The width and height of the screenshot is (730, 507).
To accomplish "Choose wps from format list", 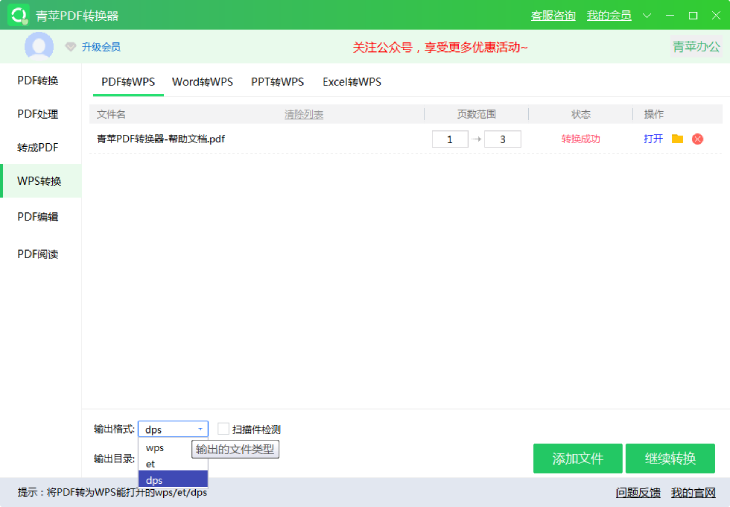I will click(x=173, y=448).
